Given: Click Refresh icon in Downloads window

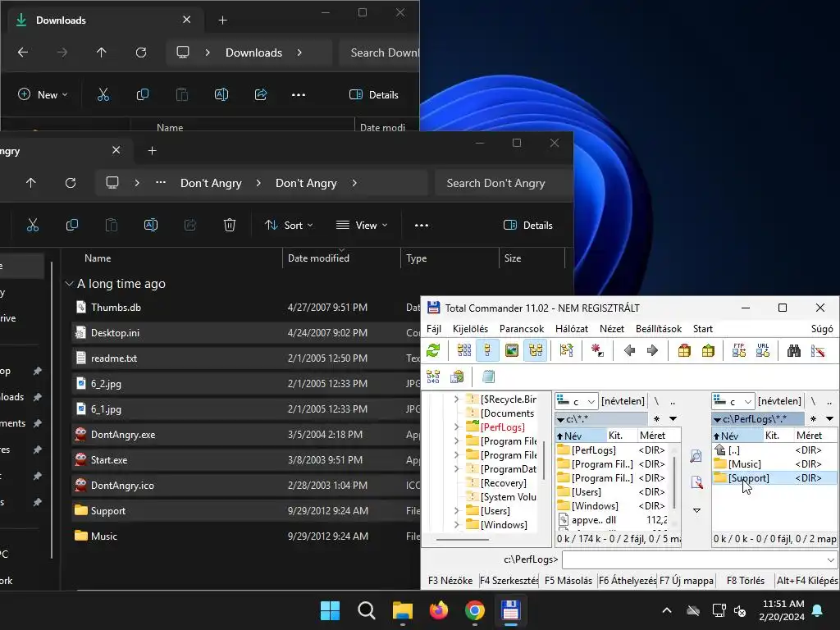Looking at the screenshot, I should coord(141,52).
